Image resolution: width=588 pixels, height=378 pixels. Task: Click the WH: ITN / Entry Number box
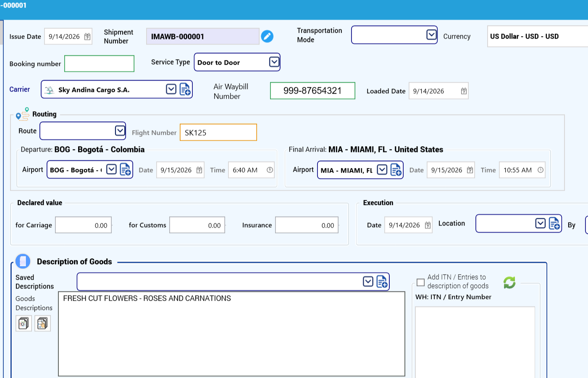pos(475,342)
